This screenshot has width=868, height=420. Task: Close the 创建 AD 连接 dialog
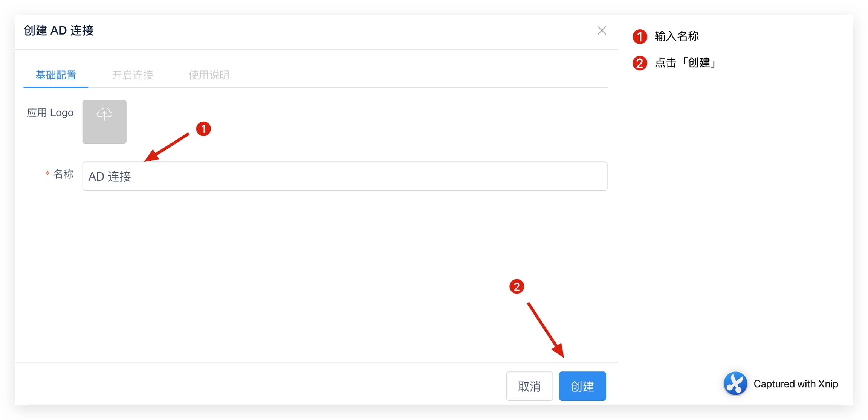[601, 30]
